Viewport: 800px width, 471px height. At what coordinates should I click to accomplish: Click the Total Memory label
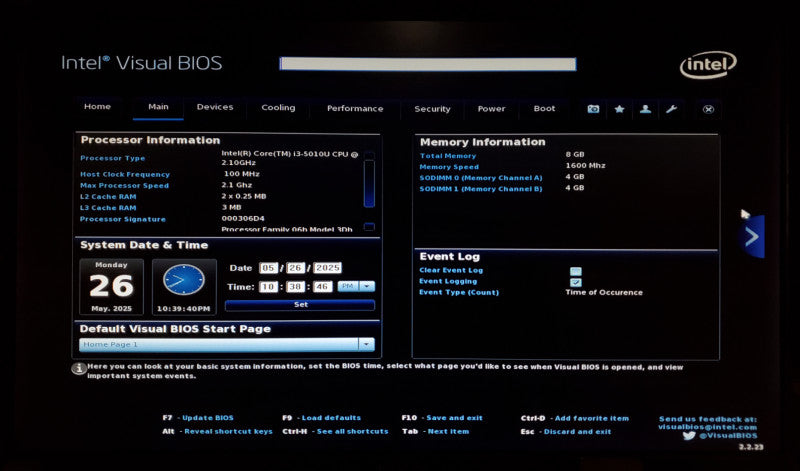pos(447,156)
